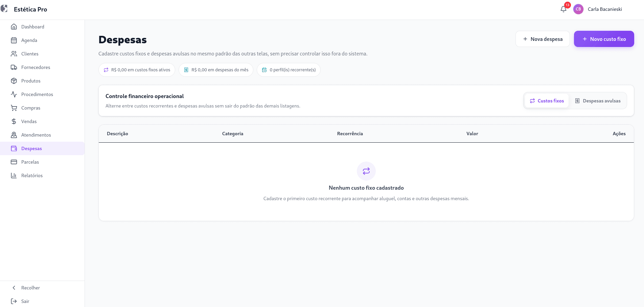Screen dimensions: 644x307
Task: Click receipt icon in despesas do mês chip
Action: 186,70
